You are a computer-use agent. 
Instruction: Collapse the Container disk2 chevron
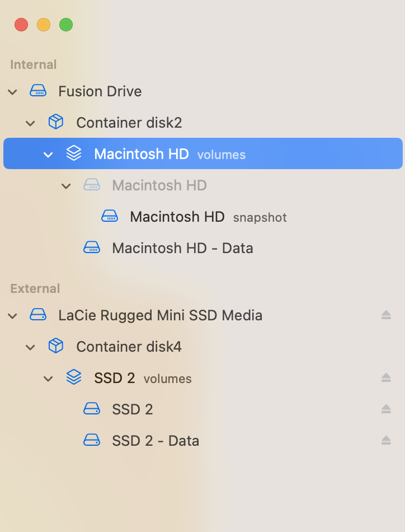30,123
